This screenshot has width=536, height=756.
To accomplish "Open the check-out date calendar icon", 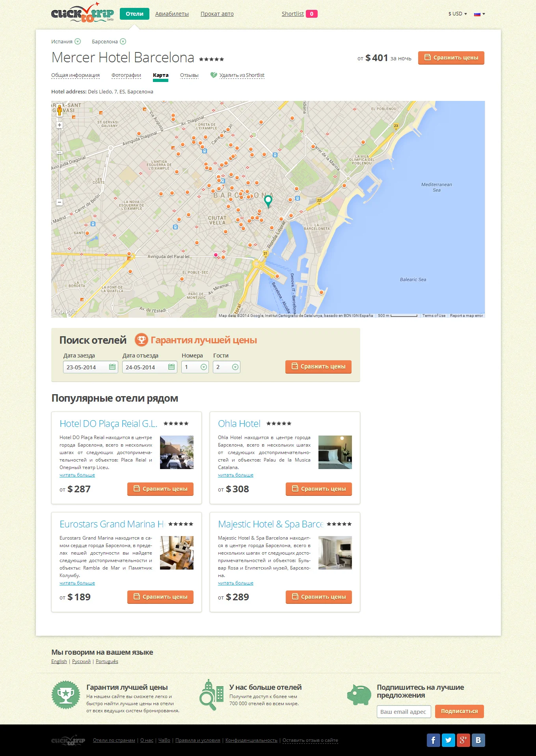I will 171,367.
